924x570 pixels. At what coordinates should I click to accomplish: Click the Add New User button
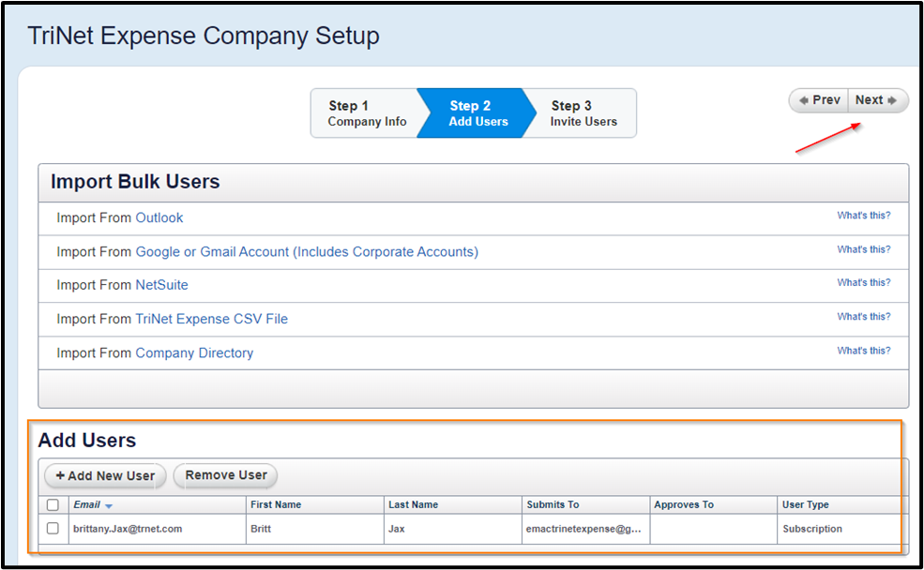tap(105, 476)
